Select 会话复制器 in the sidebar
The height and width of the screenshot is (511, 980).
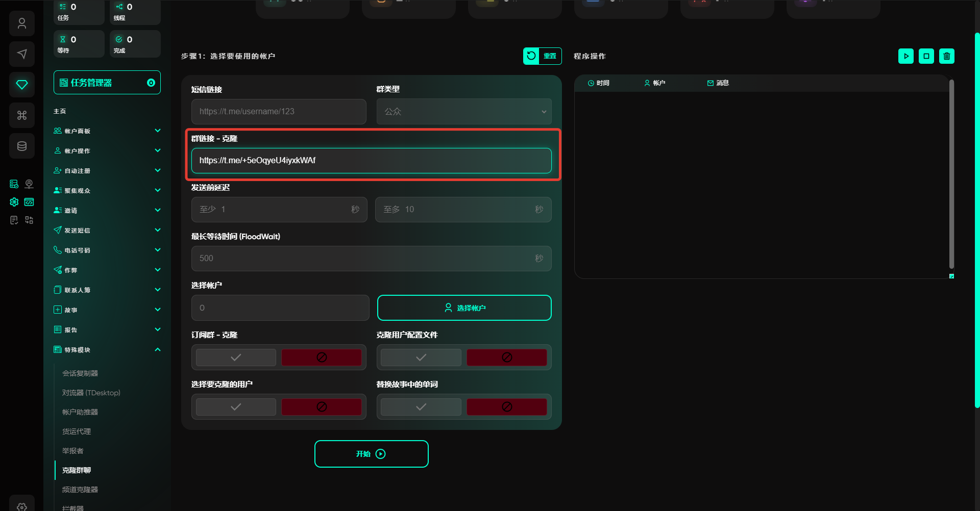tap(80, 373)
